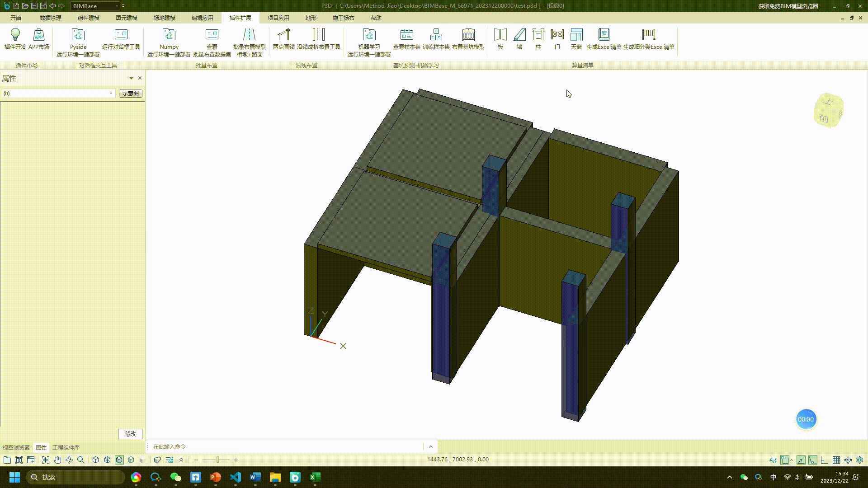Toggle orthogonal mode in status bar
868x488 pixels.
click(x=825, y=460)
